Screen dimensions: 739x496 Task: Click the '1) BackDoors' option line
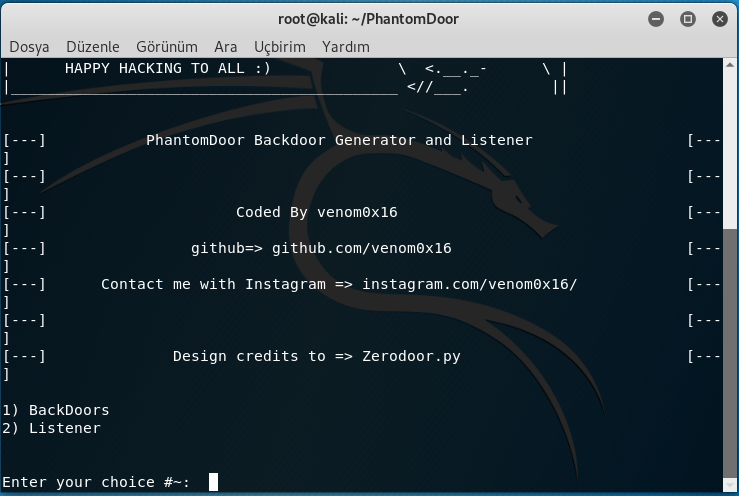click(56, 410)
